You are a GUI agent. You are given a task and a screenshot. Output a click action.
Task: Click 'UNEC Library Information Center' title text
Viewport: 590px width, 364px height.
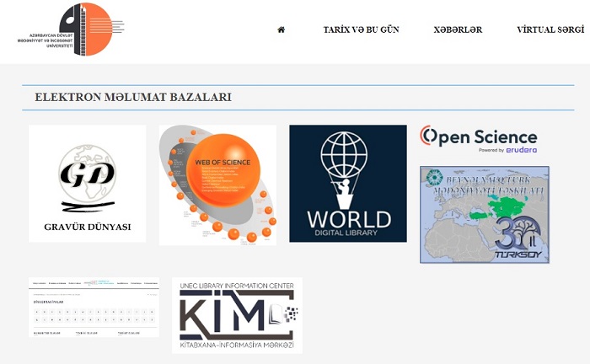(237, 286)
